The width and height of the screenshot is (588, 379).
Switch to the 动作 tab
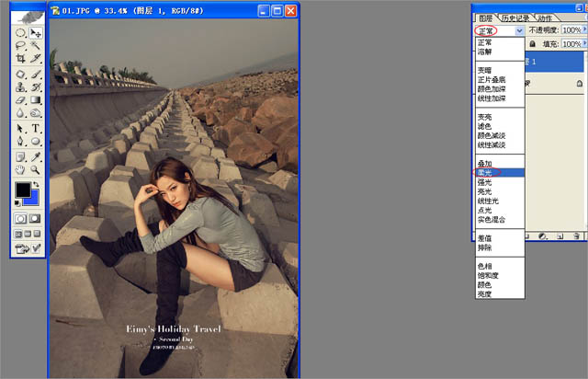545,17
